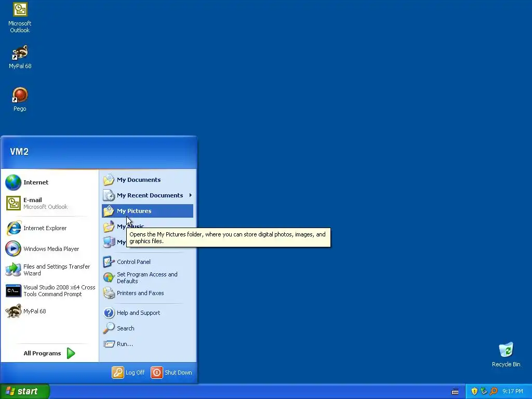Viewport: 532px width, 399px height.
Task: Launch MyPal 68 from Start menu list
Action: 49,311
